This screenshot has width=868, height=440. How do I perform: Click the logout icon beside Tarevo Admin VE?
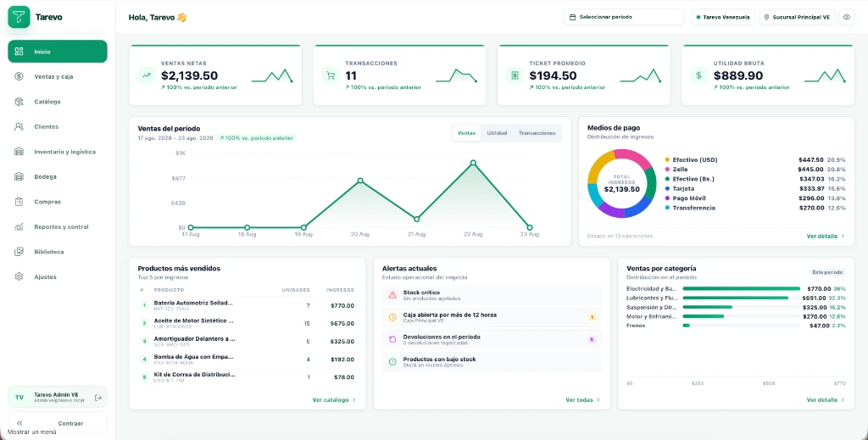click(x=98, y=398)
